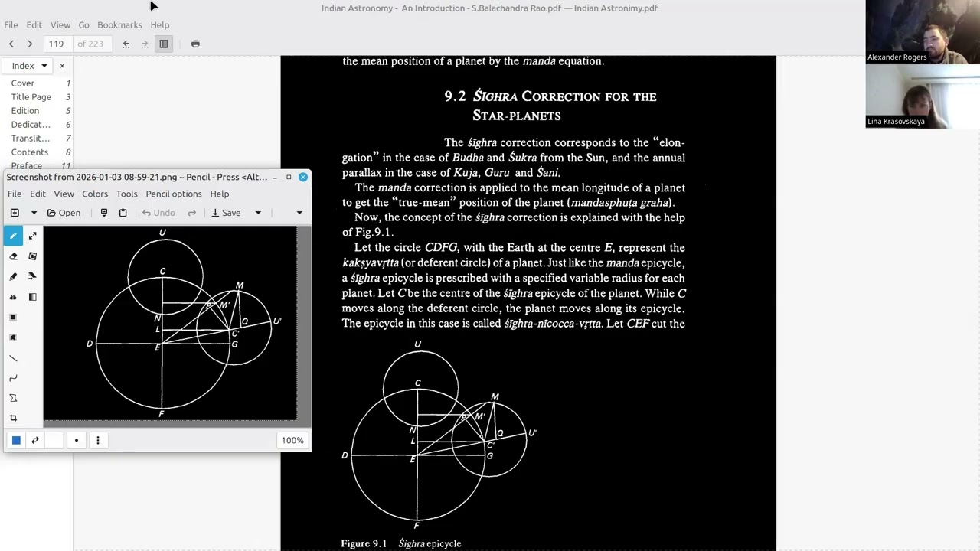This screenshot has height=551, width=980.
Task: Open the Tools menu in Pencil window
Action: [x=127, y=194]
